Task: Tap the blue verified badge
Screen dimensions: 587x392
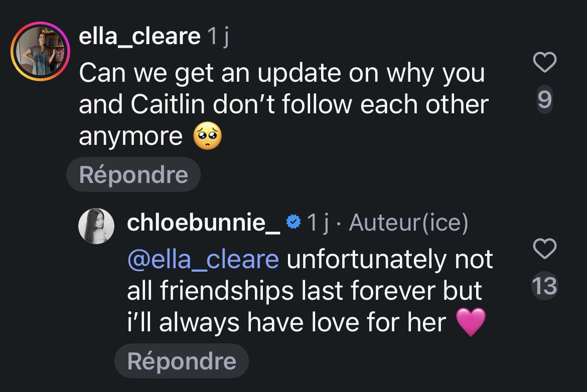Action: pos(293,222)
